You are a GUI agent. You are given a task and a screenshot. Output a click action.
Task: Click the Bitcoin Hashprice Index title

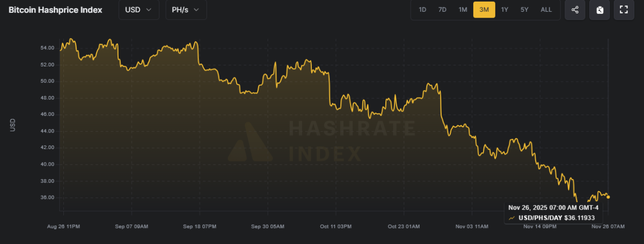click(x=55, y=10)
